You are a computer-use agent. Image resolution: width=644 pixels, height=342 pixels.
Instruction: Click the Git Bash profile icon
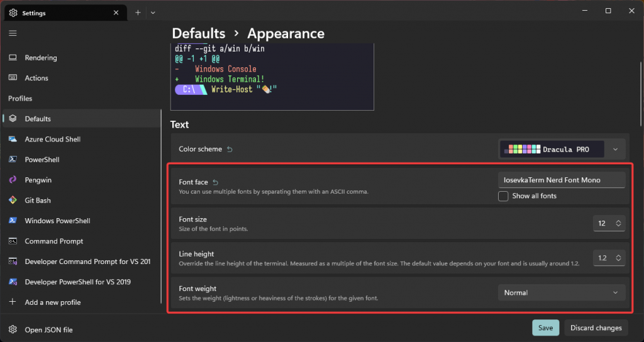[x=13, y=200]
